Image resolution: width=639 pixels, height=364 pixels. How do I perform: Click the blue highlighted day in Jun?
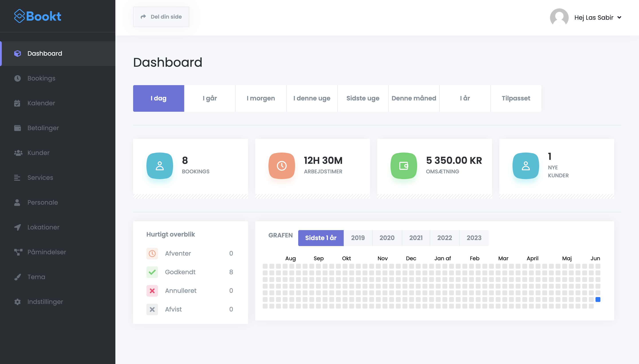click(598, 299)
